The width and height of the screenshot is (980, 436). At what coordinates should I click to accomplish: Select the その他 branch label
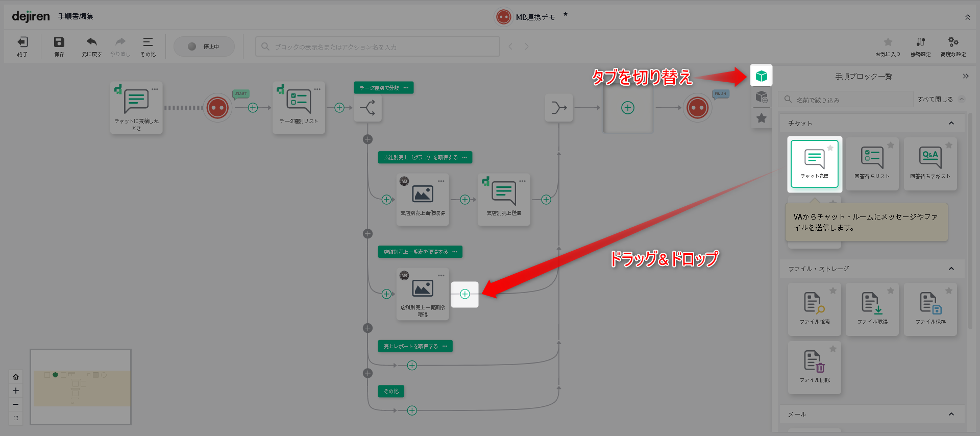(x=391, y=391)
